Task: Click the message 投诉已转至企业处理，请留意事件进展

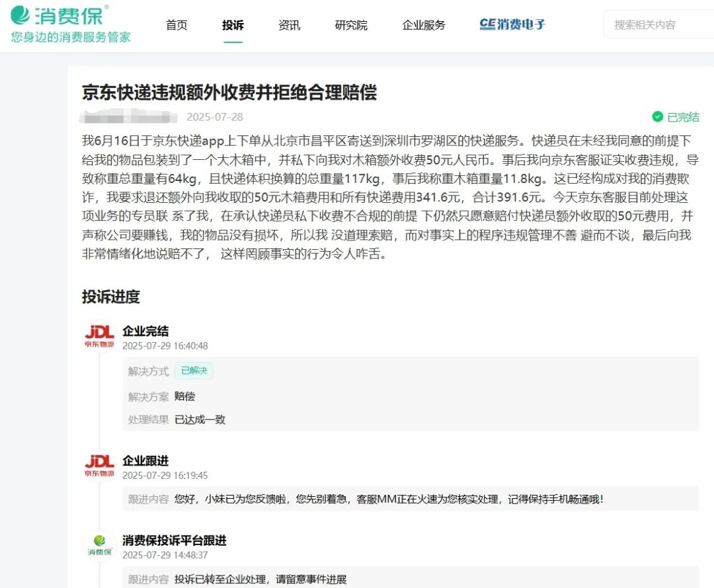Action: pos(260,579)
